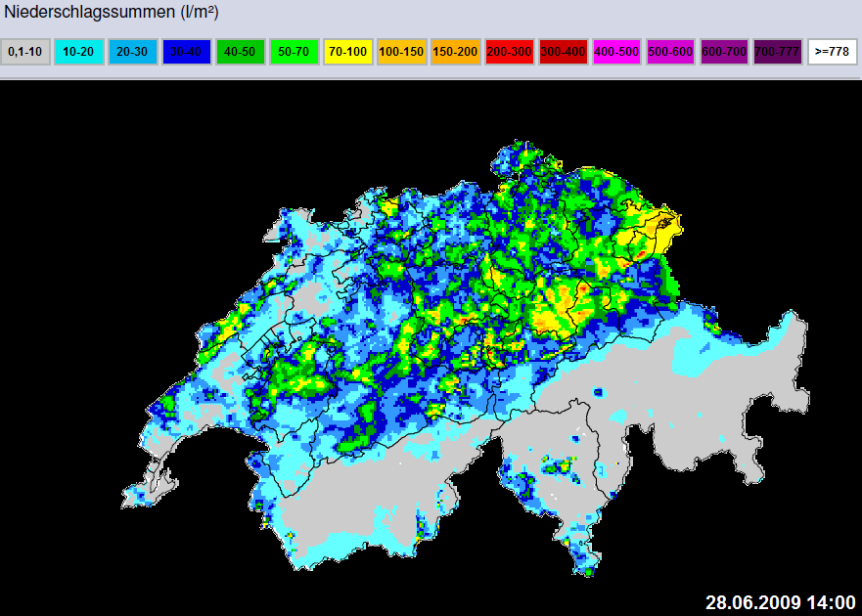Click the 0,1-10 grey legend swatch
Viewport: 862px width, 616px height.
tap(25, 52)
